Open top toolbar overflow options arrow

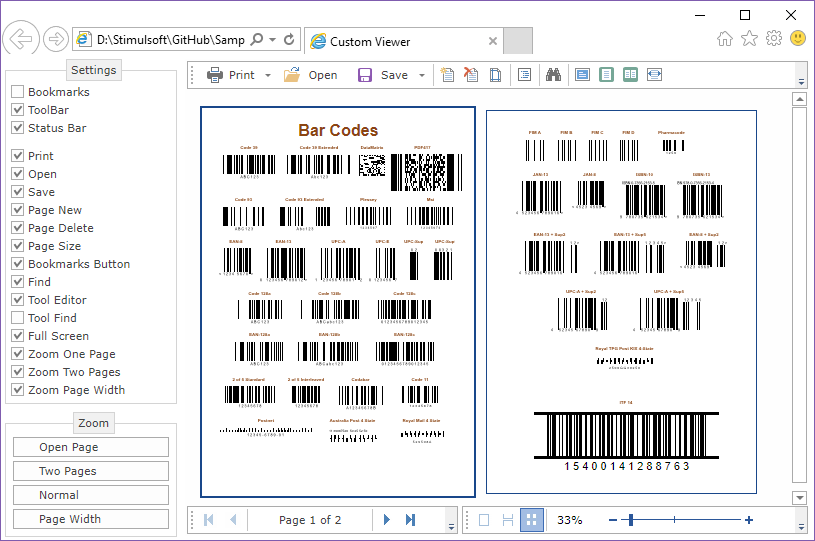[801, 82]
